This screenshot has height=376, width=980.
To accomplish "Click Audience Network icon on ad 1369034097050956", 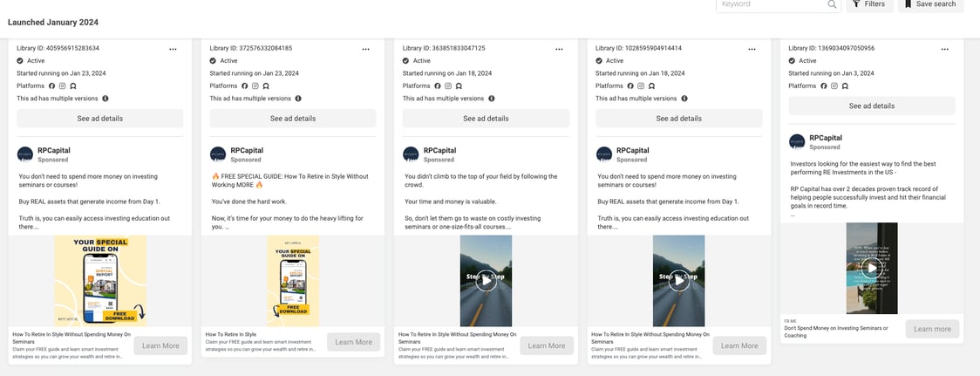I will [x=845, y=86].
